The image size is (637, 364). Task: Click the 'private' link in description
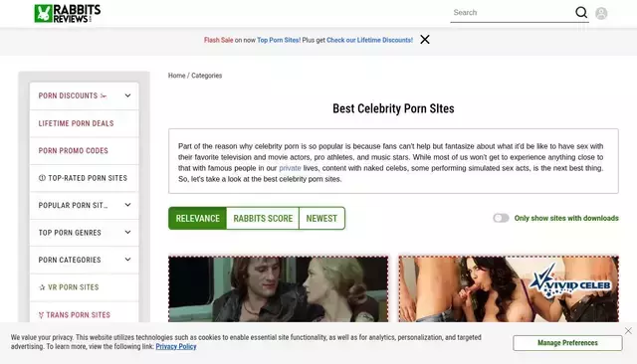click(290, 168)
